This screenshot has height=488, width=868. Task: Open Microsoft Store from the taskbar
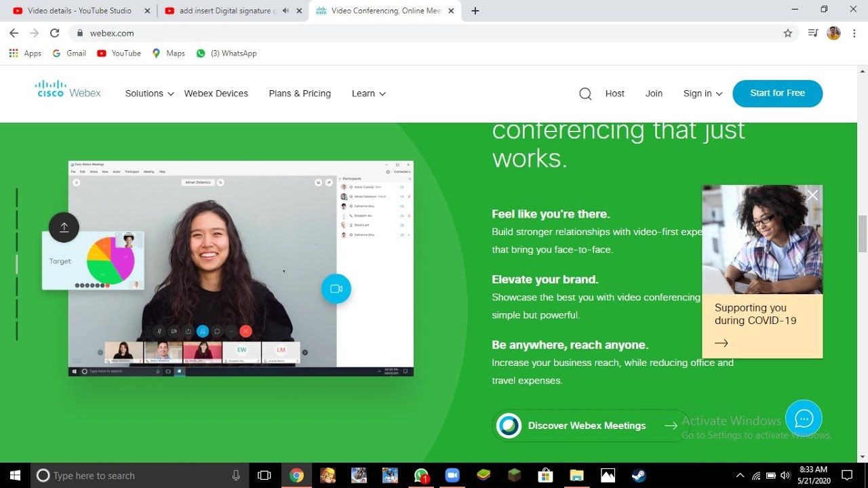tap(545, 475)
